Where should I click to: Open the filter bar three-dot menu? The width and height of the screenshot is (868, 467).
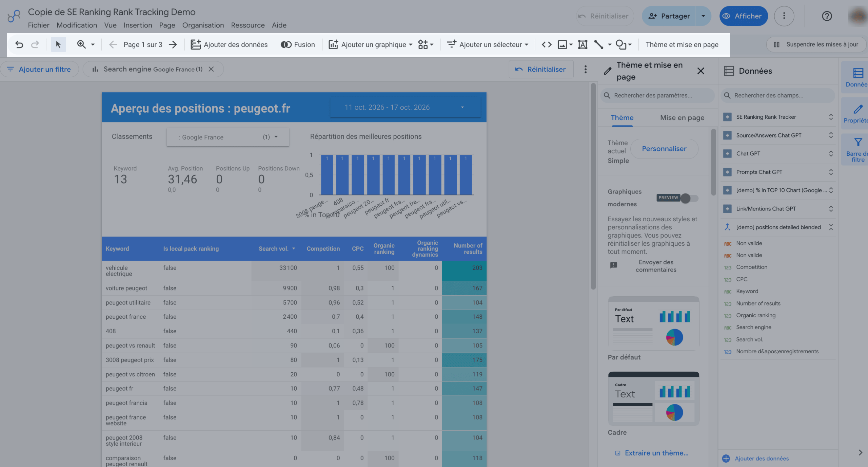[x=585, y=69]
